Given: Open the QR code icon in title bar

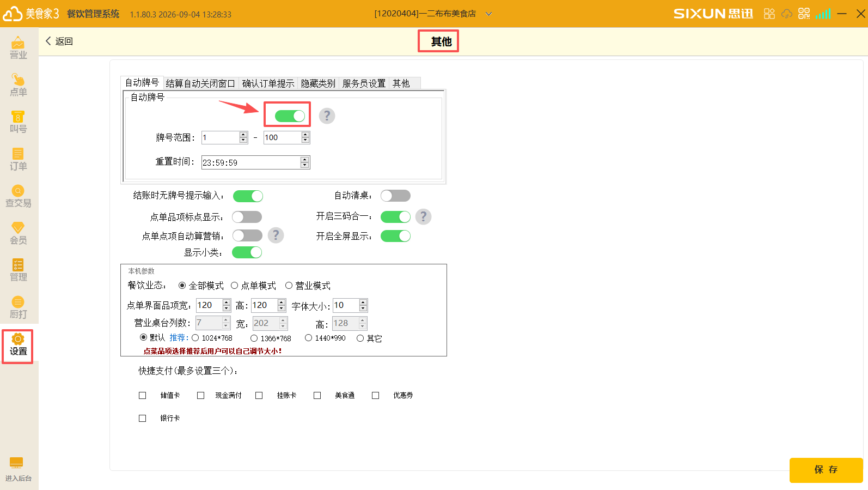Looking at the screenshot, I should [804, 14].
